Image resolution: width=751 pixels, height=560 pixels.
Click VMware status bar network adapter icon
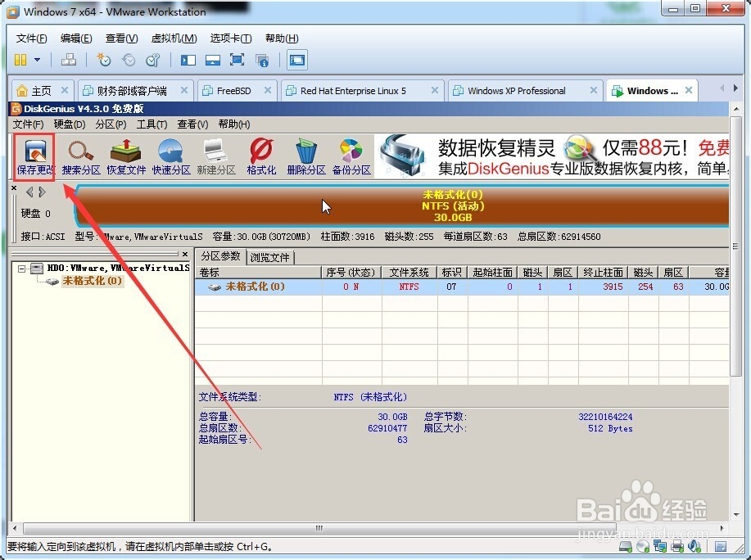click(x=660, y=546)
